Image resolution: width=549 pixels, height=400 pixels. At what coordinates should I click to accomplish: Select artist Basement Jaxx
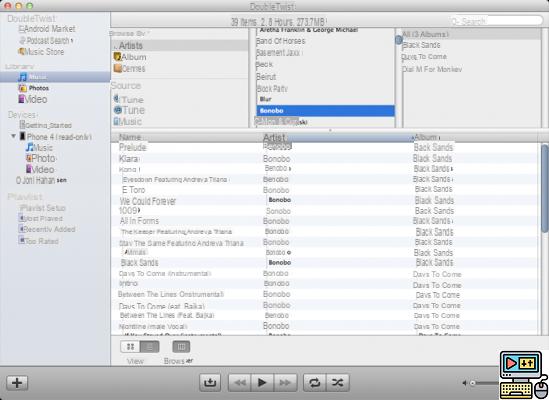tap(279, 53)
